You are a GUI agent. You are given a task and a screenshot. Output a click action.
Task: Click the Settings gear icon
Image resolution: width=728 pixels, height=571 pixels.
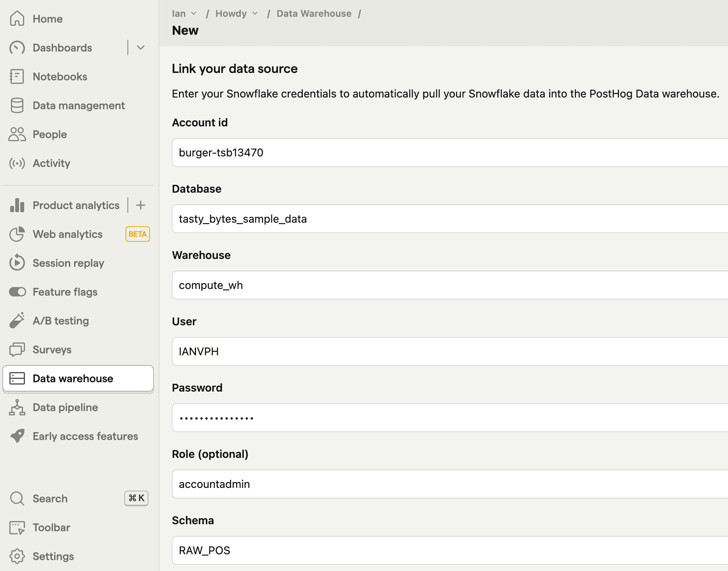tap(17, 556)
